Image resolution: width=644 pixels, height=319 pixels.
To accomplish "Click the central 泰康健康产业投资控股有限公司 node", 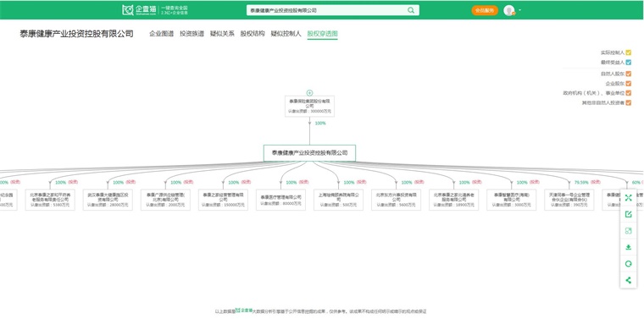I will [x=309, y=153].
